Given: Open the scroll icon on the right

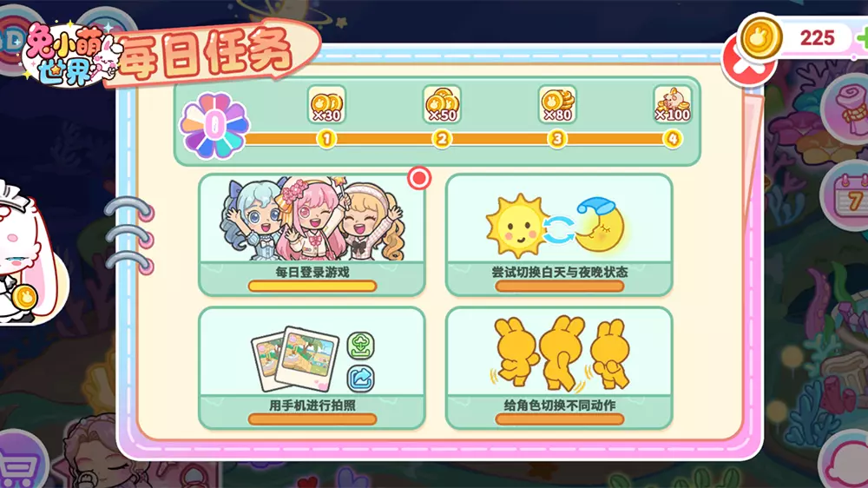Looking at the screenshot, I should click(x=850, y=108).
